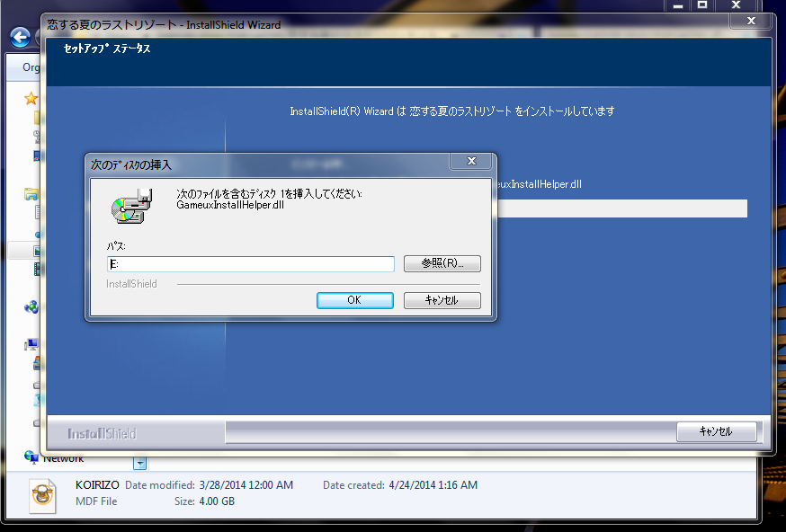Screen dimensions: 786x532
Task: Open the dropdown arrow beside Network
Action: pyautogui.click(x=139, y=463)
